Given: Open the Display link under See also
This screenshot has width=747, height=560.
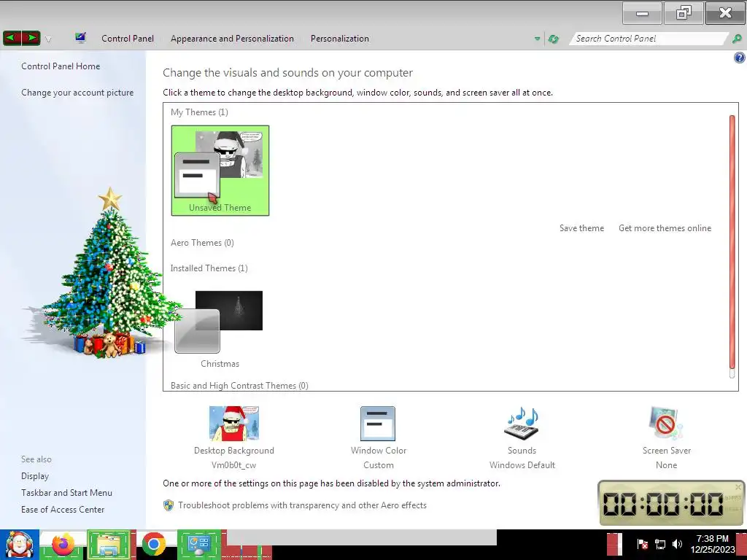Looking at the screenshot, I should tap(35, 476).
